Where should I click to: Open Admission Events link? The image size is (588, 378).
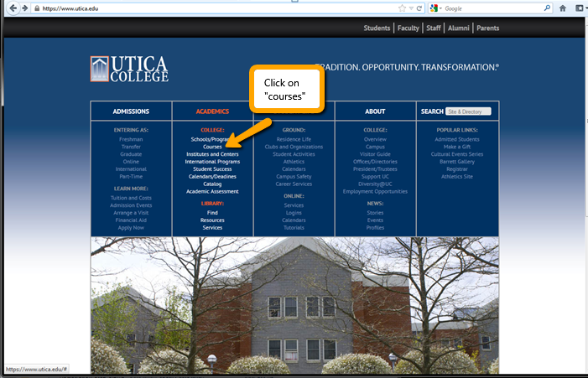pos(131,205)
